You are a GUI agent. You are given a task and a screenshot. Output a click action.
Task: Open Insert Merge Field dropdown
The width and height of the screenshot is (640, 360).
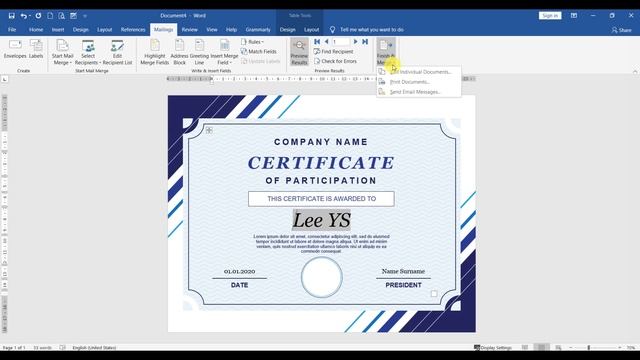coord(224,52)
